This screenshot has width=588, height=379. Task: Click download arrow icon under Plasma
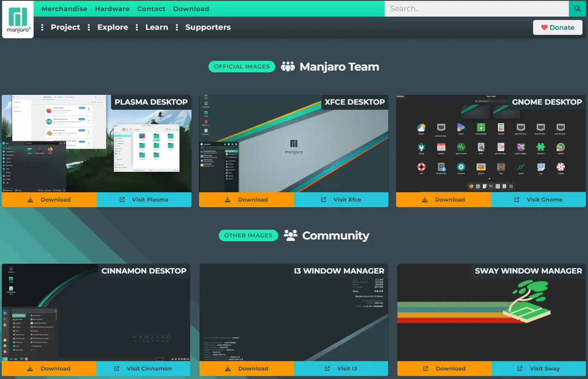tap(30, 199)
